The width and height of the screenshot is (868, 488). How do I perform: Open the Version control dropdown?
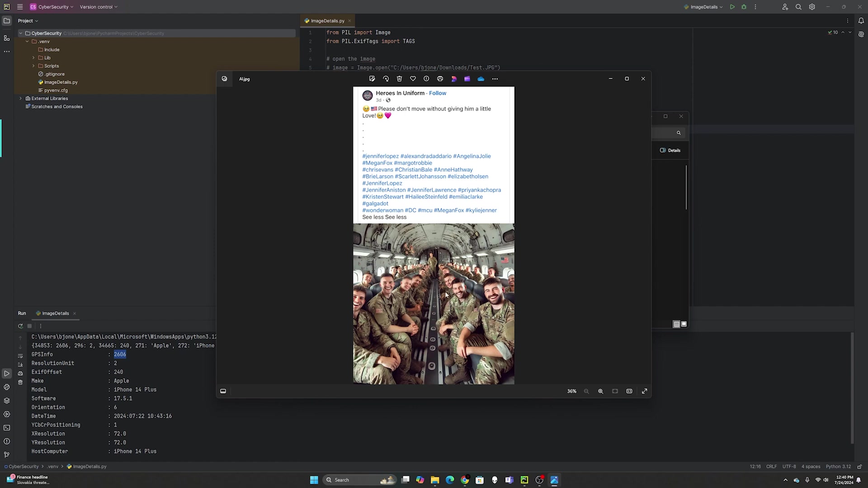pyautogui.click(x=98, y=7)
